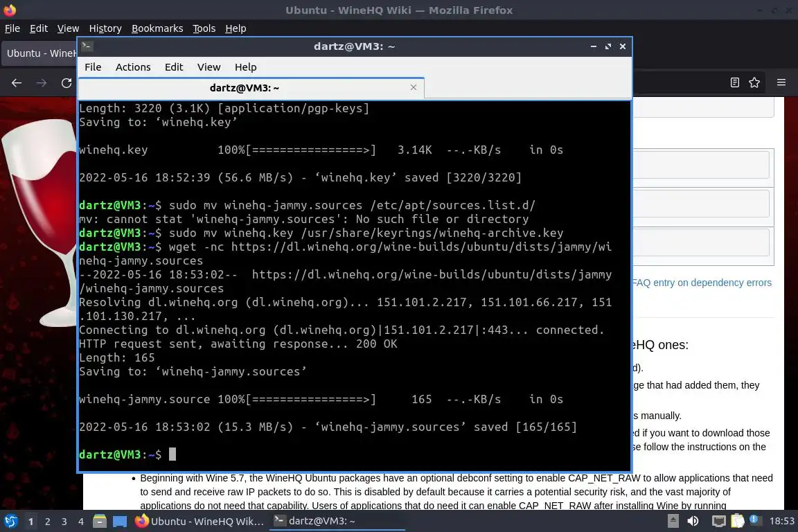The width and height of the screenshot is (798, 532).
Task: Click the 'mv: cannot stat' error line
Action: [x=304, y=219]
